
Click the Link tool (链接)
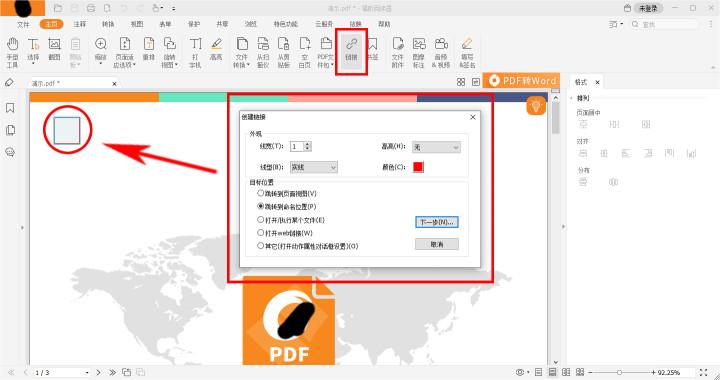[x=351, y=50]
